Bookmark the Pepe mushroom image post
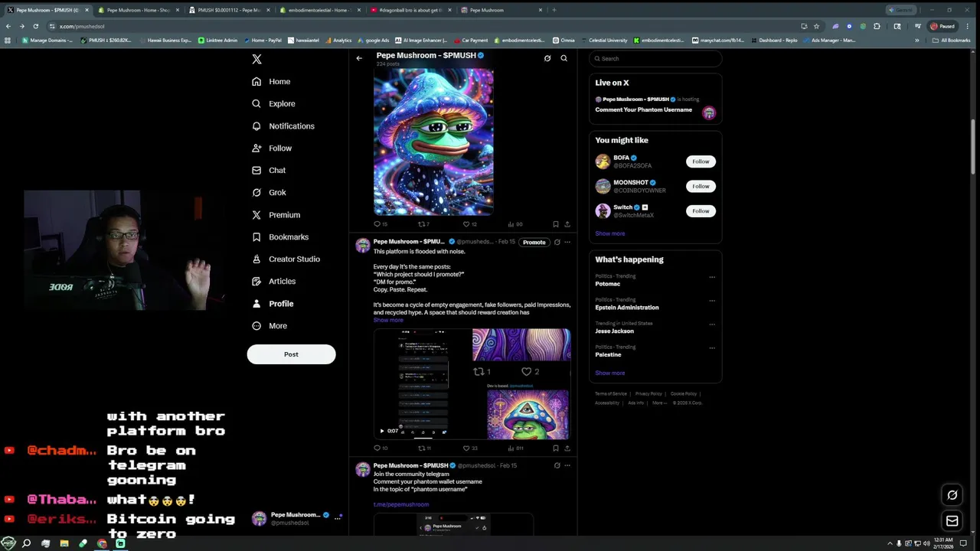Image resolution: width=980 pixels, height=551 pixels. point(556,224)
